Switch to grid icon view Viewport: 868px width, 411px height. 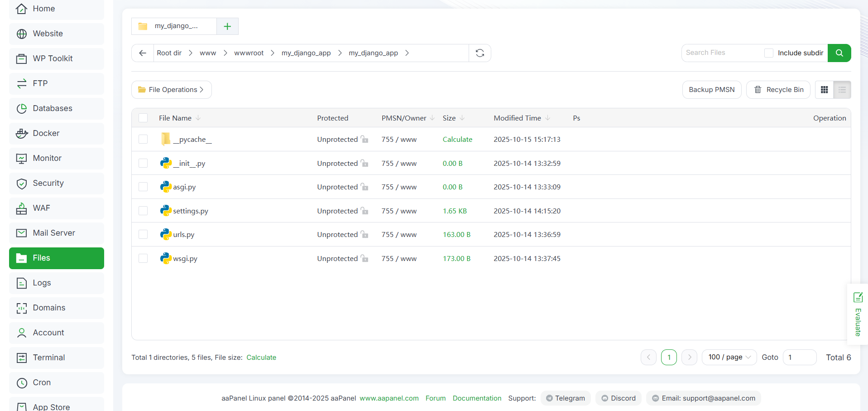point(824,90)
